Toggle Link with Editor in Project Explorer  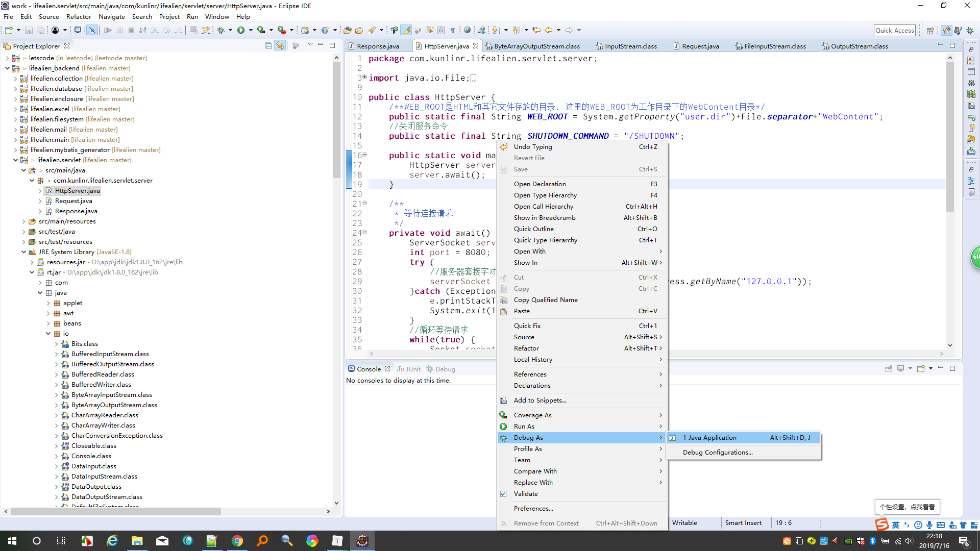tap(280, 46)
